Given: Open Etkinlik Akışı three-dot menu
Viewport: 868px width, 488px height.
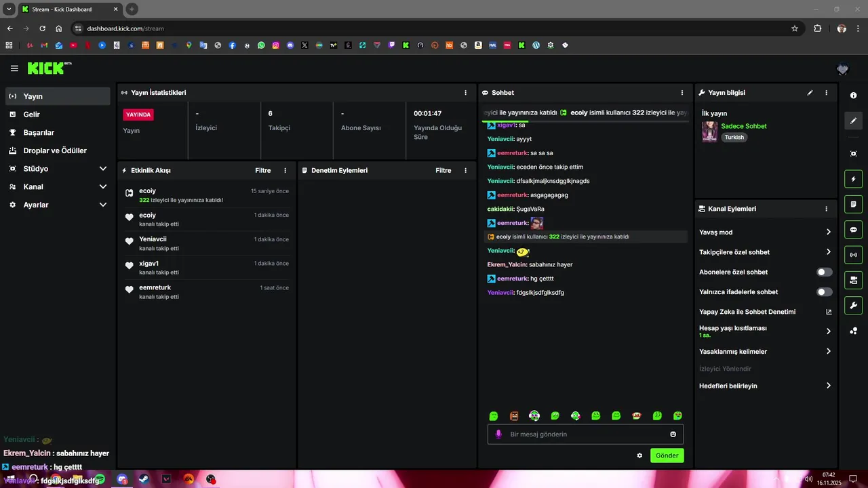Looking at the screenshot, I should point(285,171).
